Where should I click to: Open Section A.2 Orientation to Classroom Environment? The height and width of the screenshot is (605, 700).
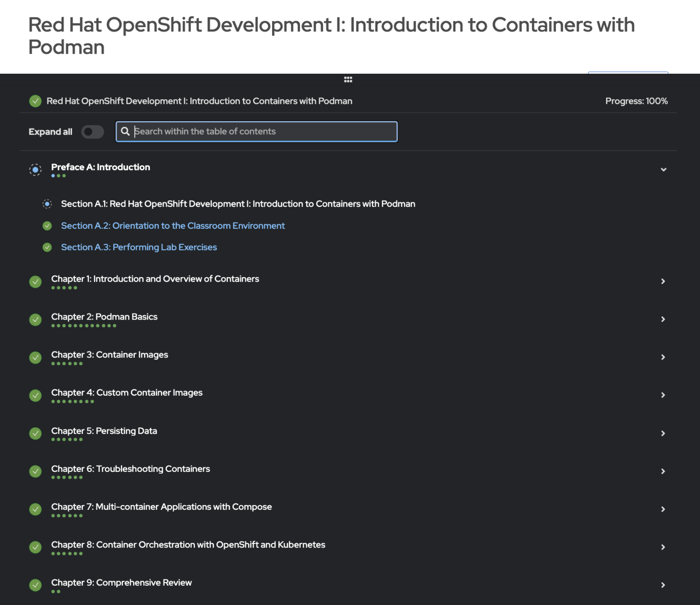[x=173, y=226]
